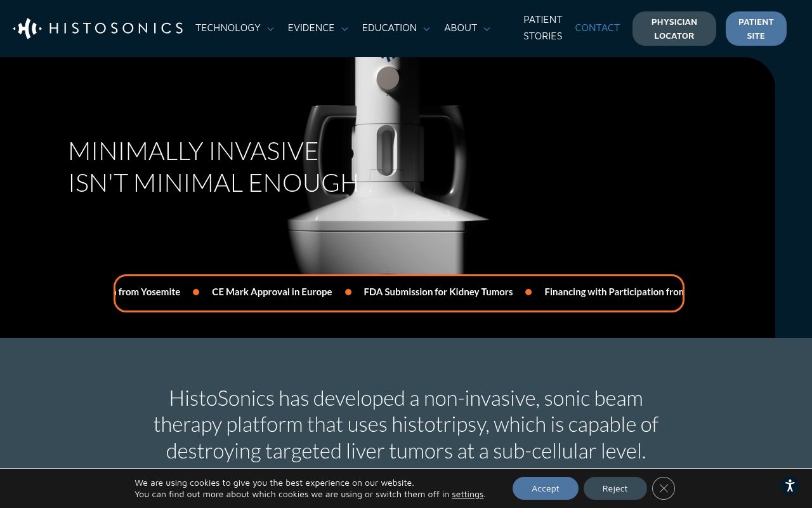Open FDA Submission for Kidney Tumors news
Viewport: 812px width, 508px height.
point(438,292)
